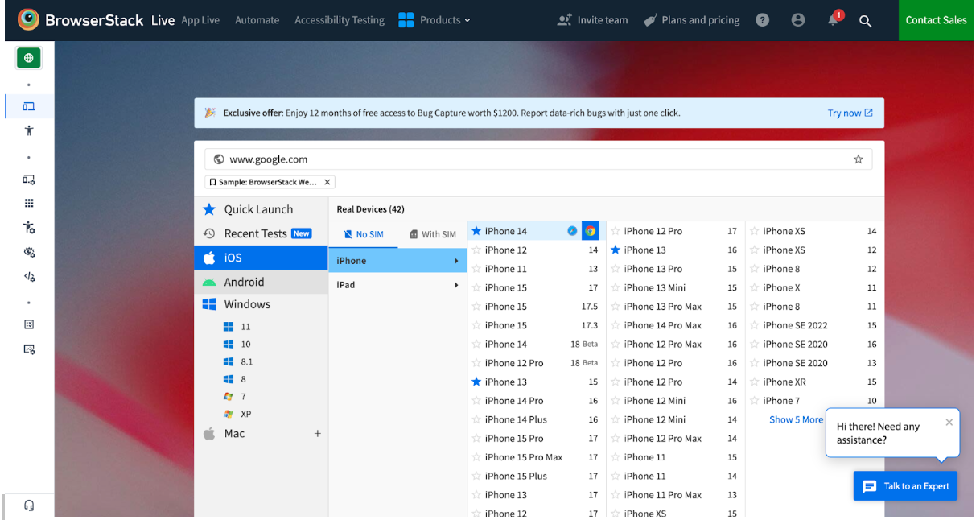Click the eye with gear sidebar icon
Screen dimensions: 980x520
(x=29, y=252)
